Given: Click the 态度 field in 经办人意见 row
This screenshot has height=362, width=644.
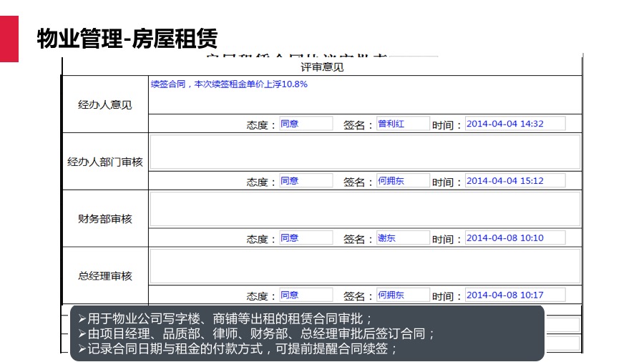Looking at the screenshot, I should (x=306, y=124).
